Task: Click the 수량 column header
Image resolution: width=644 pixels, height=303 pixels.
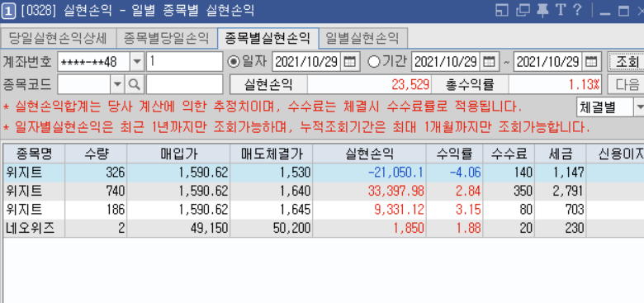Action: (x=96, y=154)
